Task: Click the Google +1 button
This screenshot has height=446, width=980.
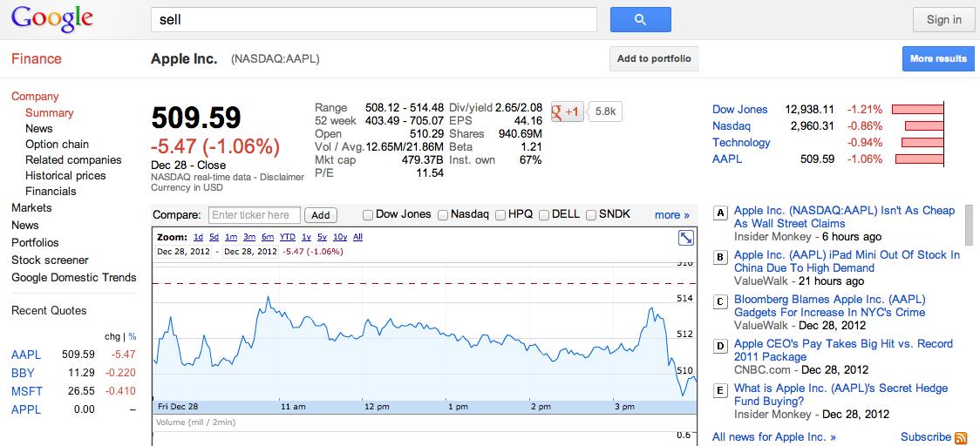Action: pos(568,111)
